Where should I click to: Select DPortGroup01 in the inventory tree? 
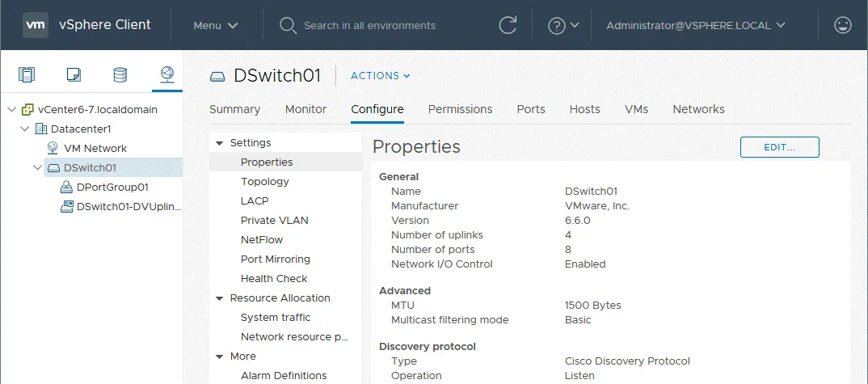click(112, 188)
